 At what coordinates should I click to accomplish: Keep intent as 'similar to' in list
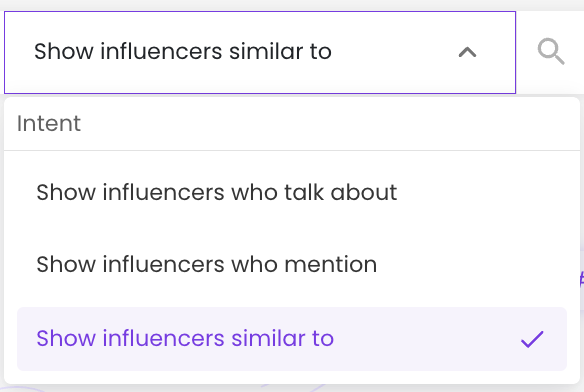tap(292, 339)
